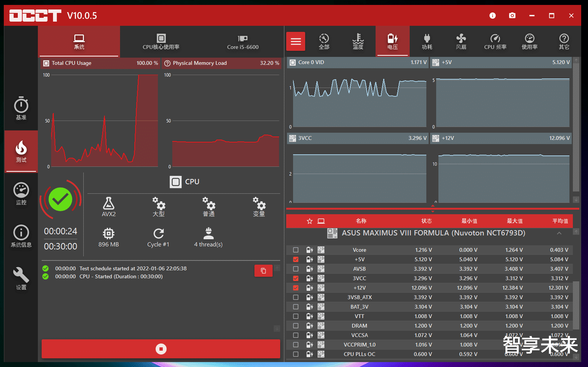Enable the DRAM sensor checkbox
This screenshot has height=367, width=588.
click(296, 326)
